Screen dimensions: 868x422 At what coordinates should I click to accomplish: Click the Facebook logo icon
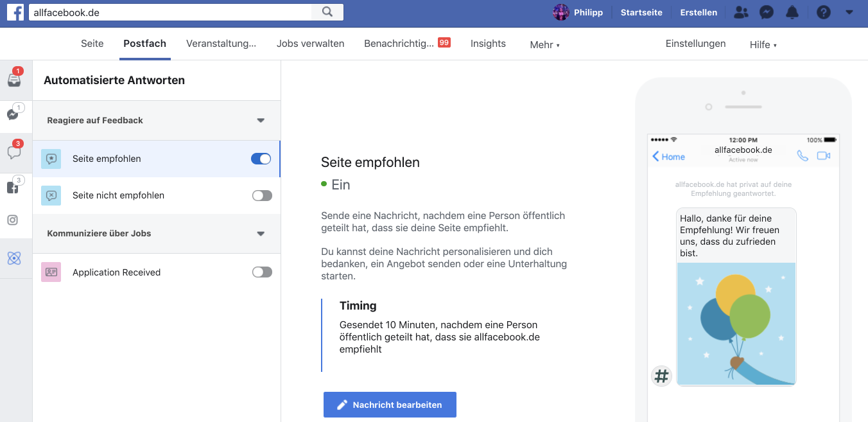click(15, 12)
